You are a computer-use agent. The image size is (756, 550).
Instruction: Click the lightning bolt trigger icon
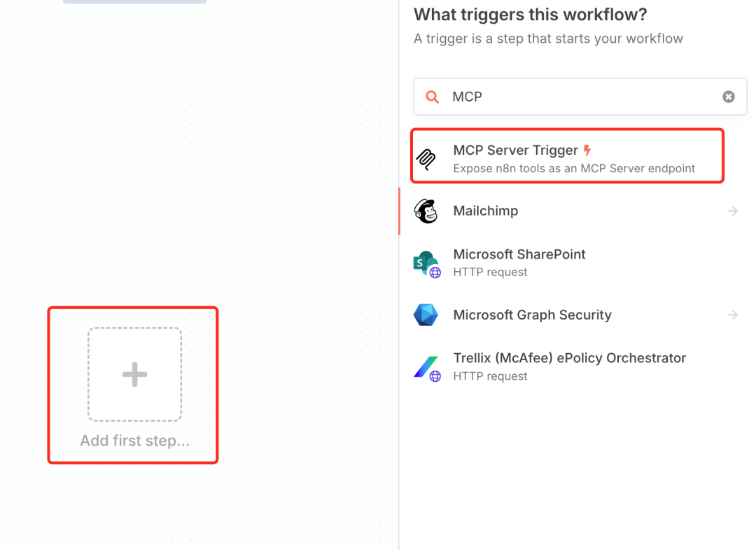pos(587,151)
